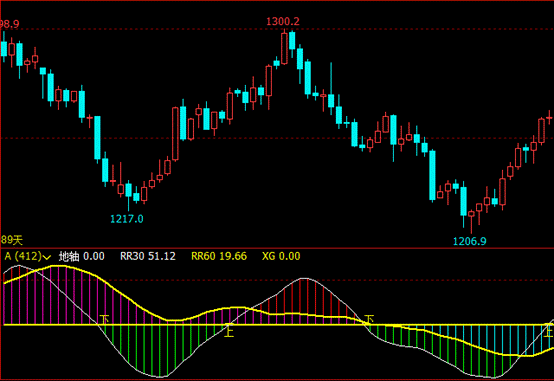Viewport: 554px width, 381px height.
Task: Click the 1300.2 peak price label
Action: click(283, 22)
